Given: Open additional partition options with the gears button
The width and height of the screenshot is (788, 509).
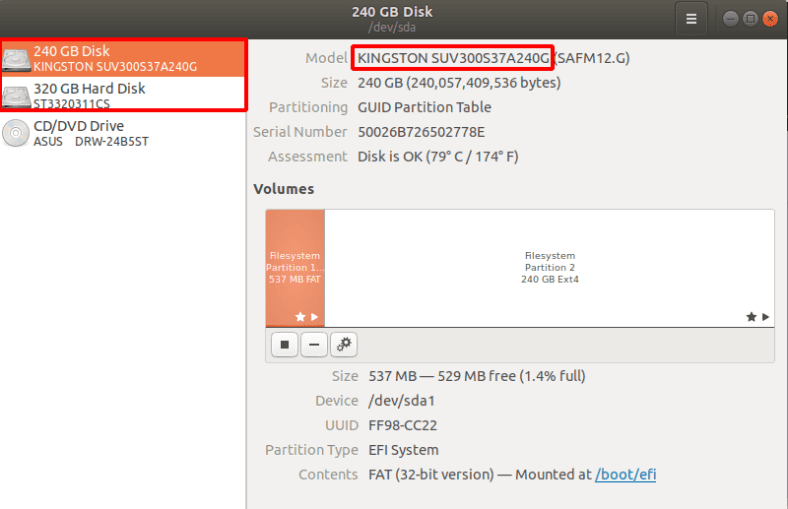Looking at the screenshot, I should pyautogui.click(x=344, y=345).
